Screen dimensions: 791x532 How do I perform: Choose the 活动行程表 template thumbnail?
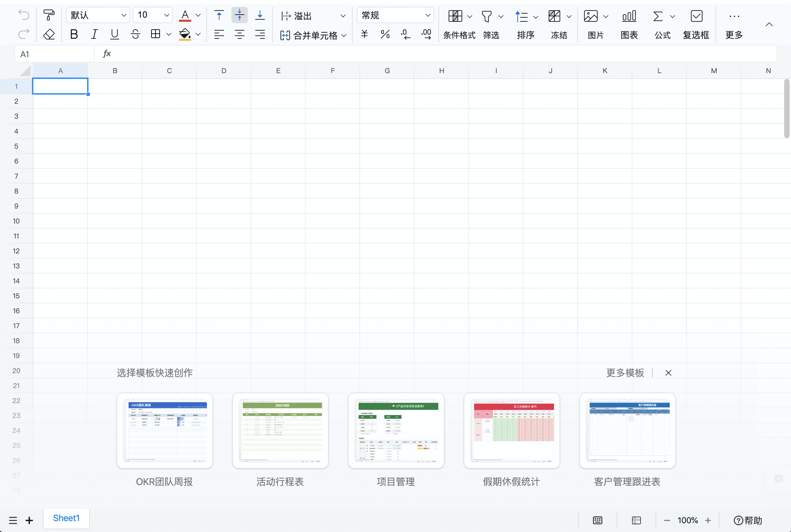(x=280, y=430)
